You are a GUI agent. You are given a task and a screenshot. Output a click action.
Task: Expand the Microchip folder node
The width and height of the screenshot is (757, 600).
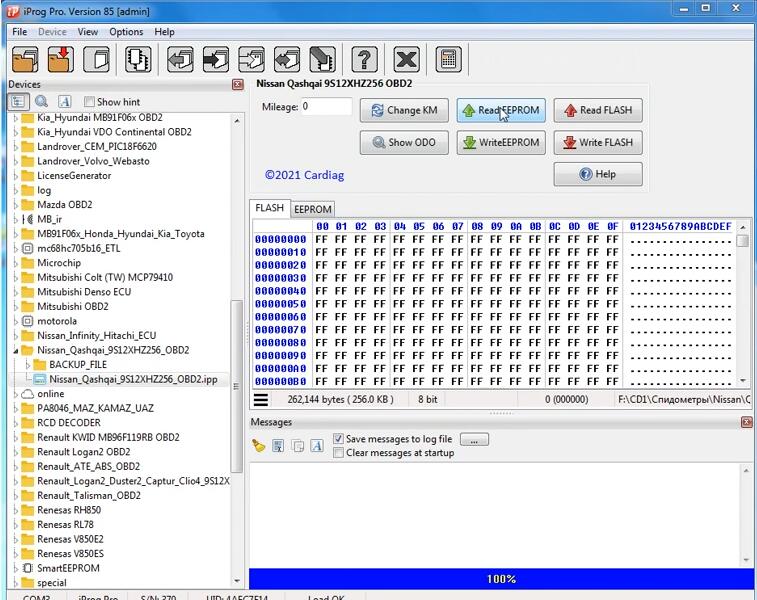tap(15, 264)
